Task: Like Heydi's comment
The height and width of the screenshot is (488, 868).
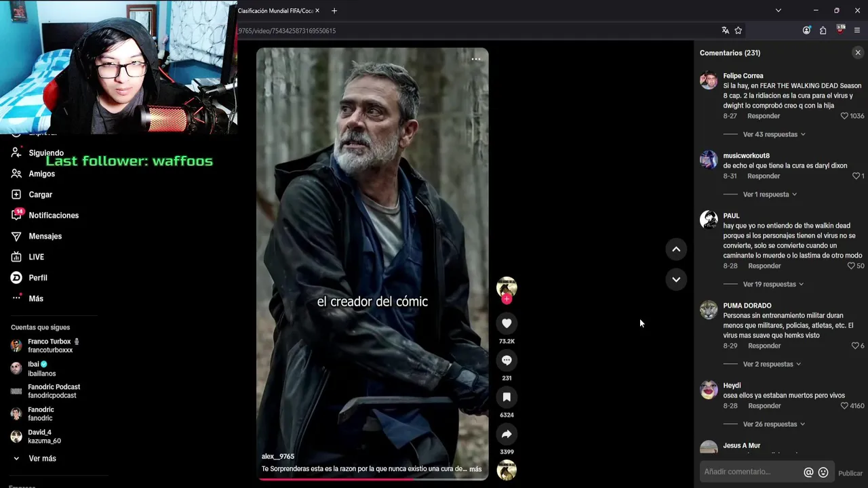Action: click(x=844, y=406)
